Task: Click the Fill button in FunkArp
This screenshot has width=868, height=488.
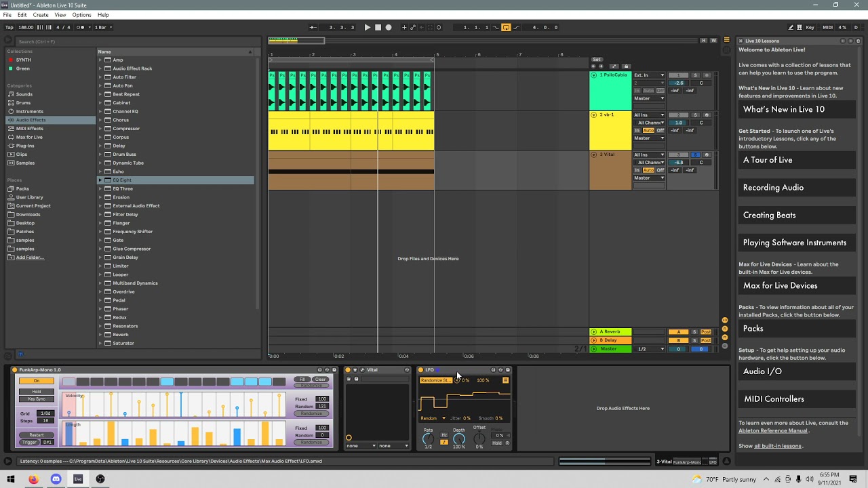Action: click(302, 380)
